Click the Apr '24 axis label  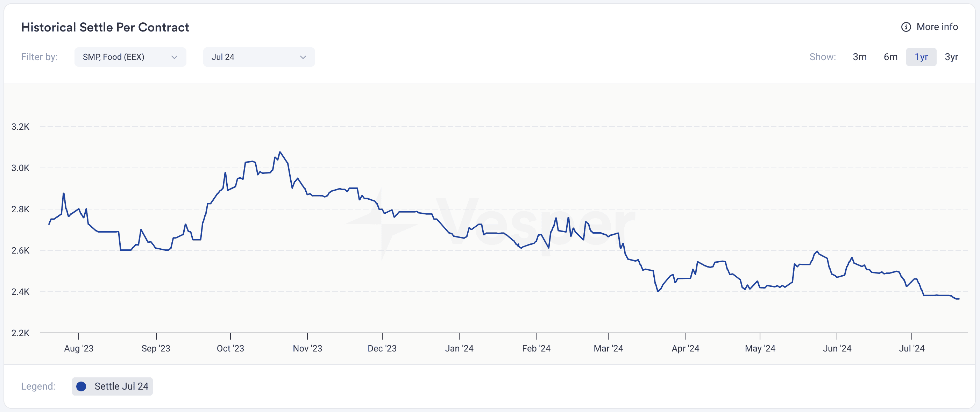tap(686, 348)
